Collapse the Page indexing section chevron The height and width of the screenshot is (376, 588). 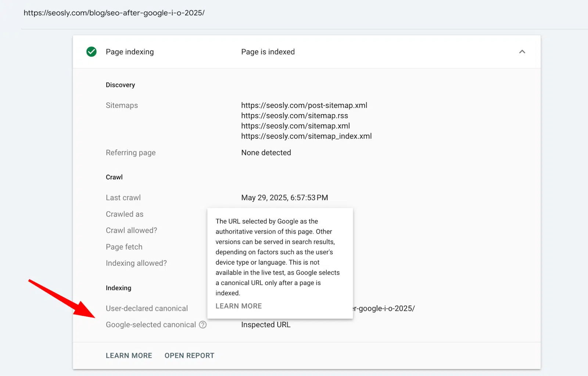[522, 52]
